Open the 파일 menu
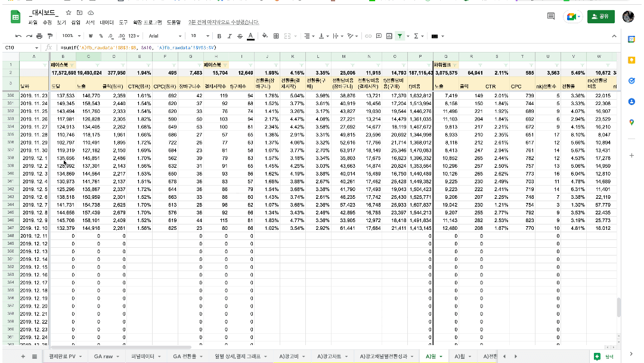The image size is (644, 363). click(32, 22)
